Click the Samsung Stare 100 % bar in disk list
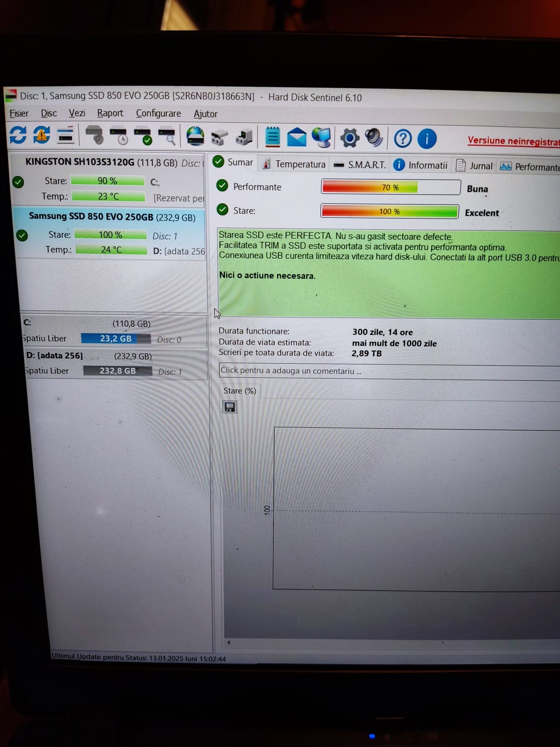Screen dimensions: 560x747 (111, 235)
